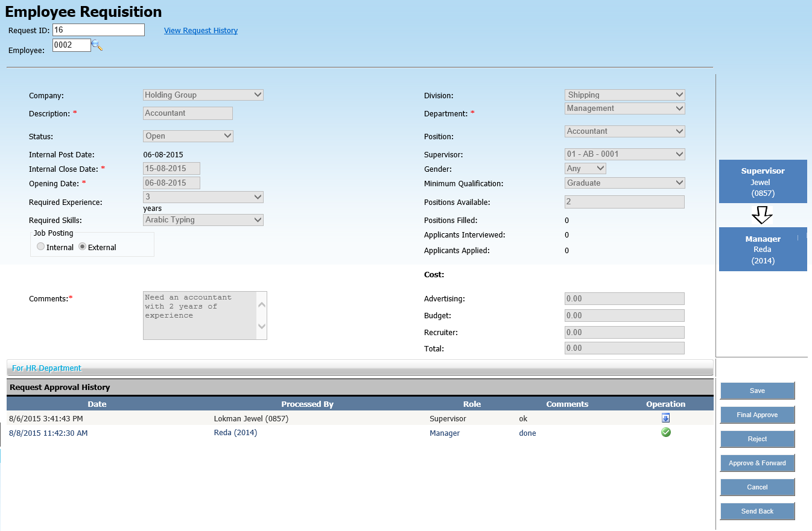Click the Reject button
The width and height of the screenshot is (812, 531).
757,439
